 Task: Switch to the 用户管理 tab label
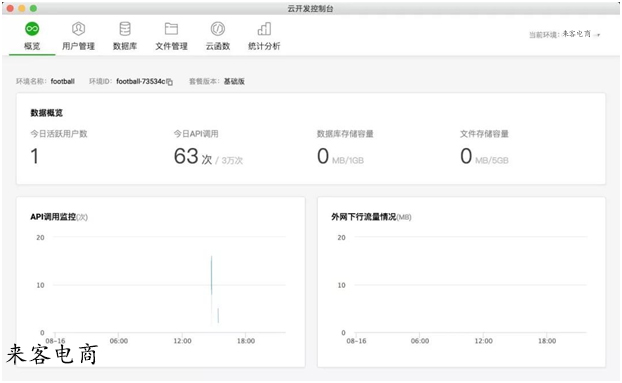tap(78, 46)
